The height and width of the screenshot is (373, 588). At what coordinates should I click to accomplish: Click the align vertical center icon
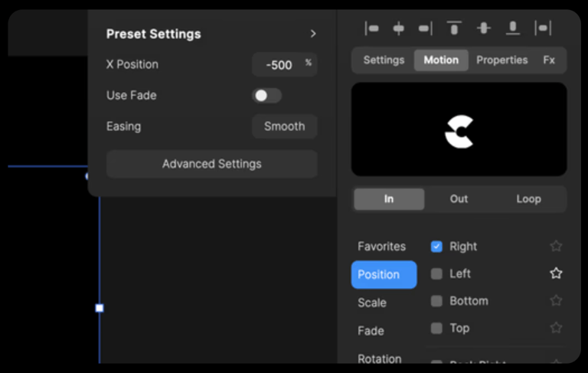tap(483, 29)
